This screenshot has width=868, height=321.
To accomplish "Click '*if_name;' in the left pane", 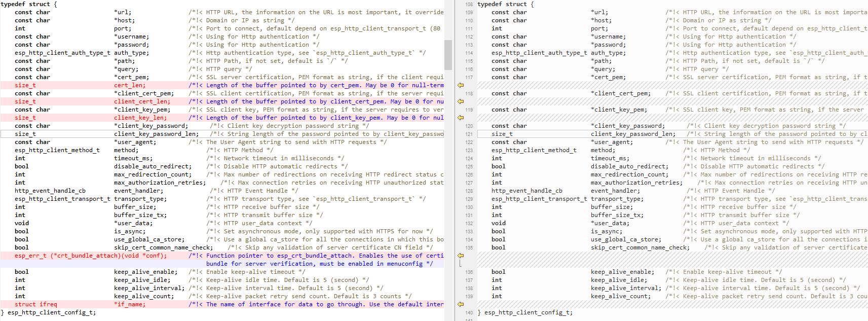I will click(130, 304).
